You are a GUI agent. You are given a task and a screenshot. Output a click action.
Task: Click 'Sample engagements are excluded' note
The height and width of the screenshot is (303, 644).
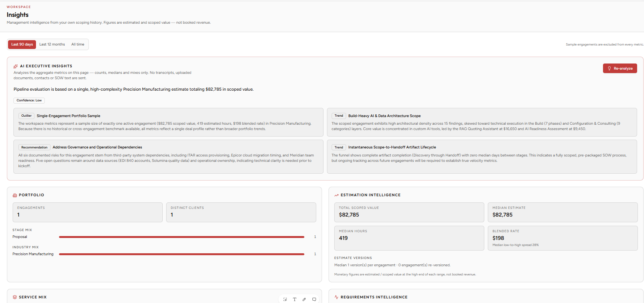(605, 45)
